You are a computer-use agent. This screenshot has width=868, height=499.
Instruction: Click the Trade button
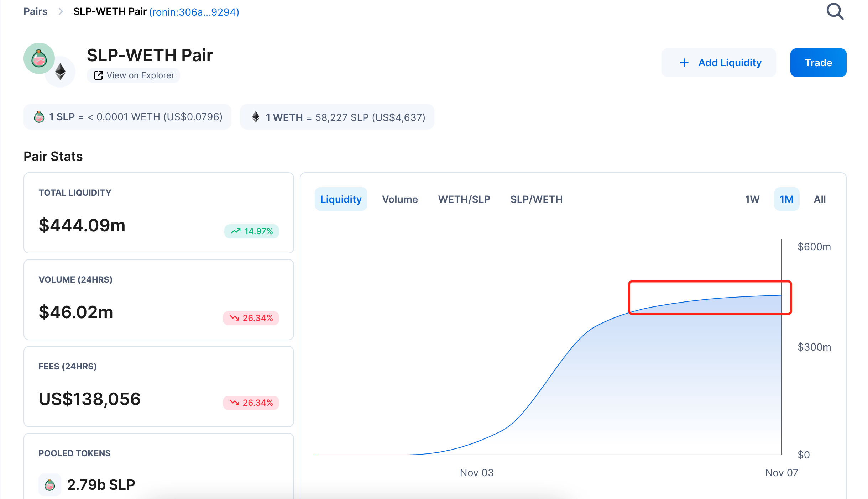point(818,63)
